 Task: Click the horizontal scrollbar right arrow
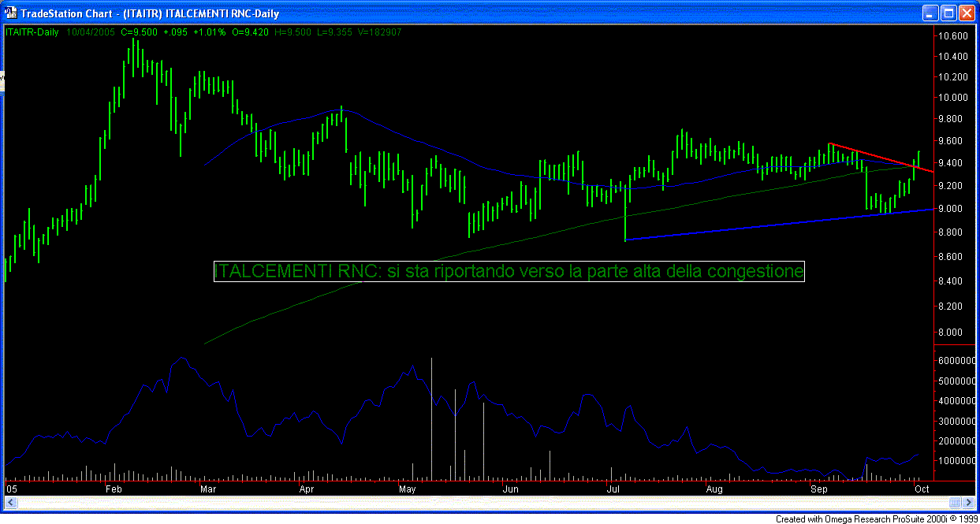pyautogui.click(x=969, y=502)
